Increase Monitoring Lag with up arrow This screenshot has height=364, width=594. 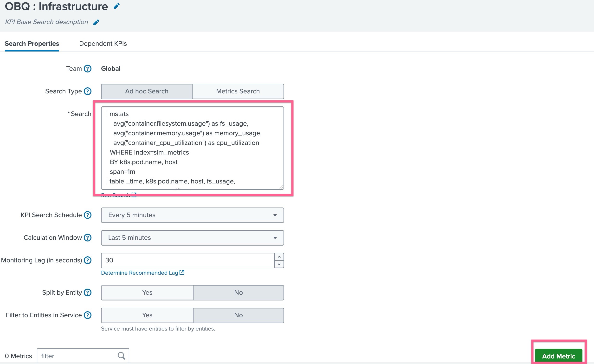coord(279,257)
